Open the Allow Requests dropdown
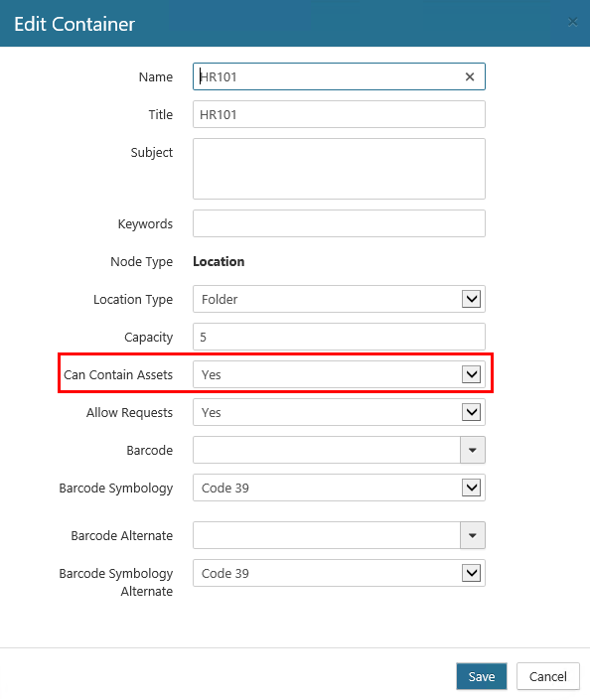Viewport: 590px width, 700px height. point(471,412)
